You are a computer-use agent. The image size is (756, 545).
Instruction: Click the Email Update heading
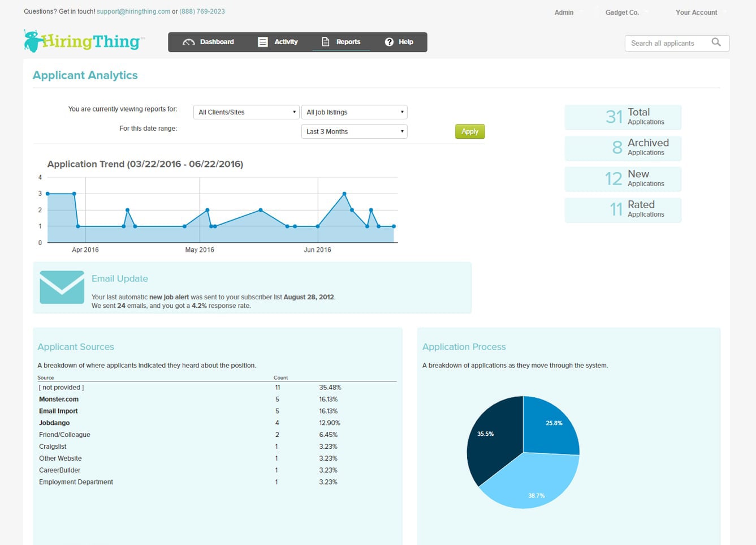pos(120,278)
